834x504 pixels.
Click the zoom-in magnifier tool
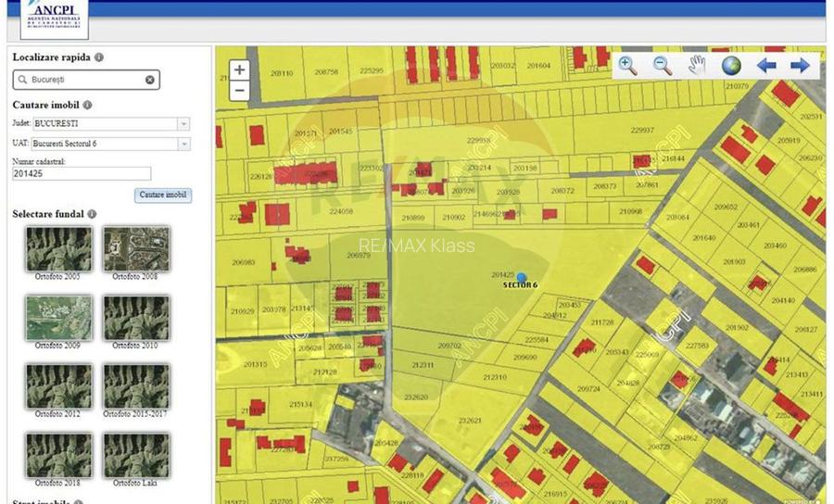pyautogui.click(x=627, y=66)
